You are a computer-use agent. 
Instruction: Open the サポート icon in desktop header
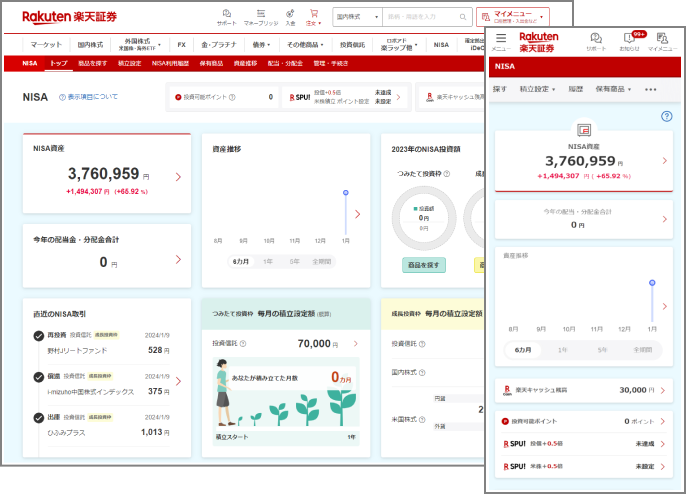point(227,17)
